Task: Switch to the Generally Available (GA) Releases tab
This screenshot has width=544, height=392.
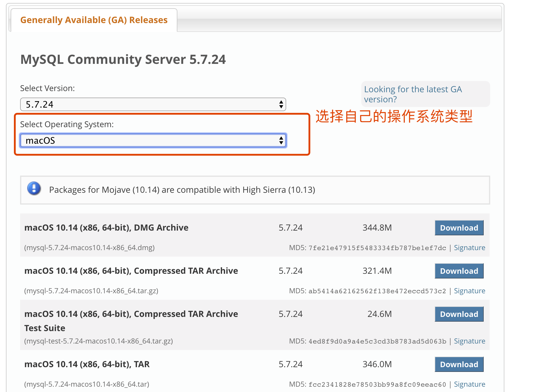Action: [x=93, y=20]
